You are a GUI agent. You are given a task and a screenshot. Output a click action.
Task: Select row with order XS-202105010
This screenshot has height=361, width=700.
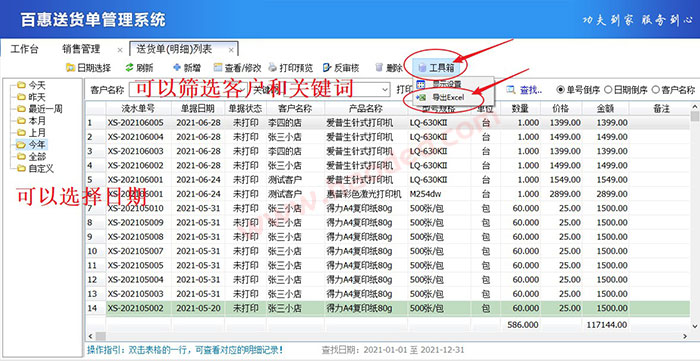click(x=388, y=208)
